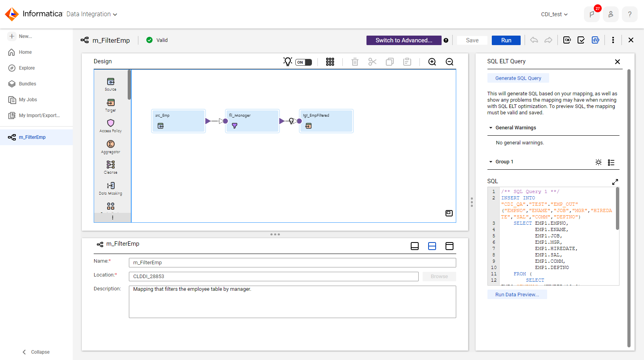Click the cut scissors icon
The height and width of the screenshot is (360, 644).
pyautogui.click(x=372, y=62)
